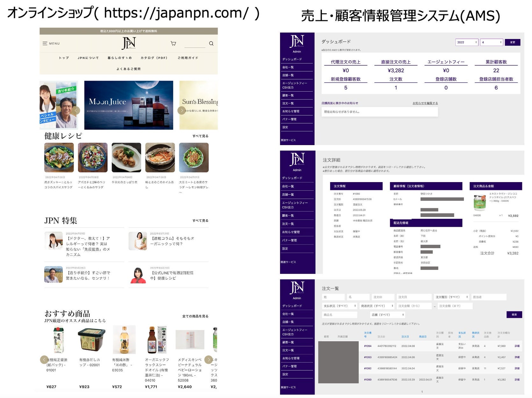Click the 検索 button in the order list

[x=514, y=315]
